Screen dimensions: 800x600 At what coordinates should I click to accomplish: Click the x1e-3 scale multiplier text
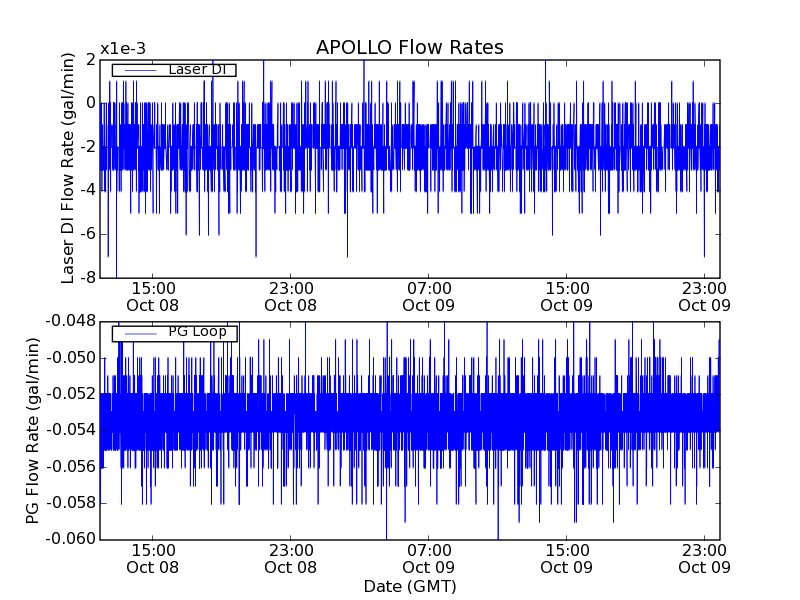[x=123, y=49]
